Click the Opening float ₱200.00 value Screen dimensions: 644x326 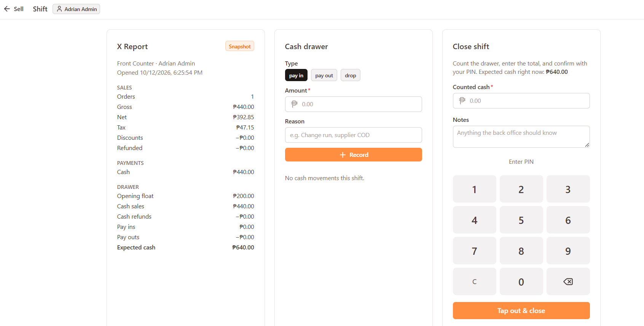tap(244, 196)
